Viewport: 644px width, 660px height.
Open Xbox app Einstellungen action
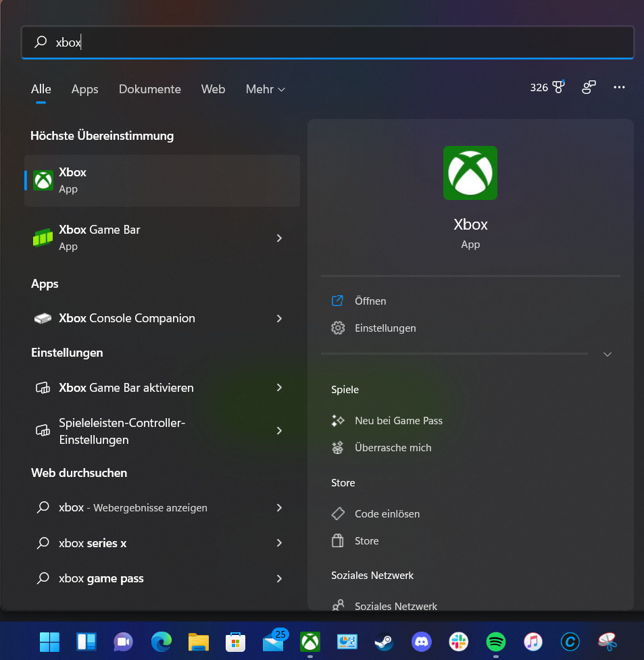click(x=374, y=328)
